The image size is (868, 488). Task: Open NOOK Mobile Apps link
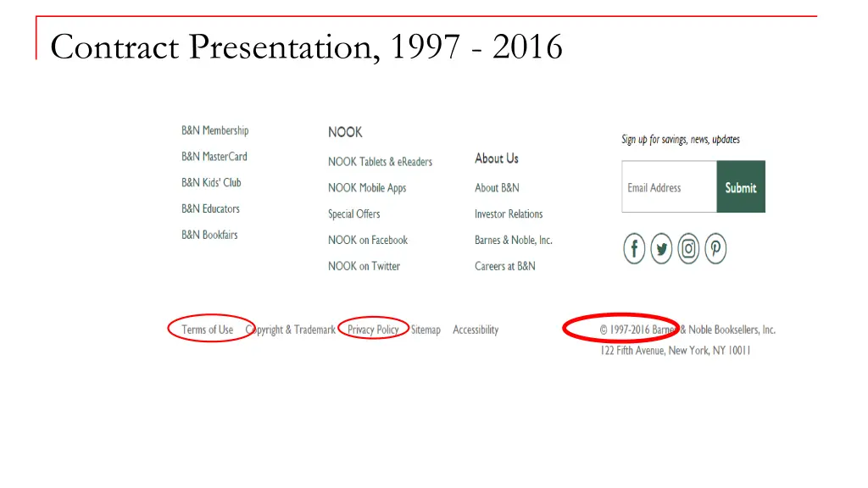[367, 188]
